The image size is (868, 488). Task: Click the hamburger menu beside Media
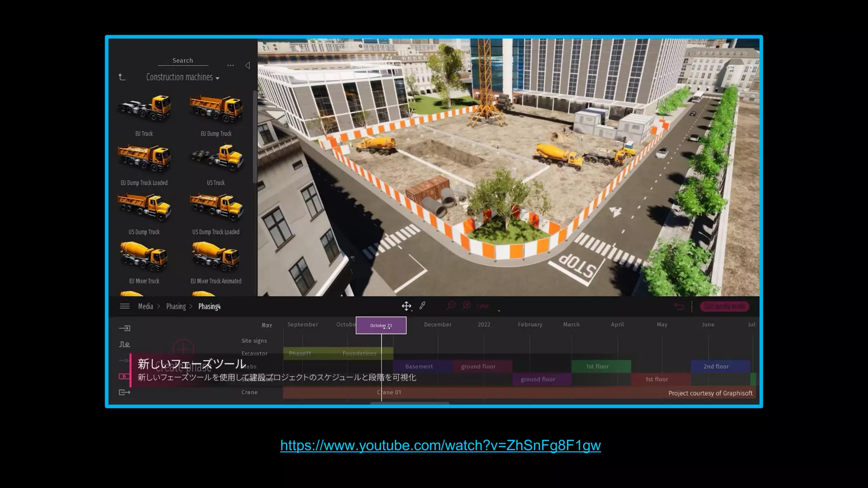tap(125, 306)
